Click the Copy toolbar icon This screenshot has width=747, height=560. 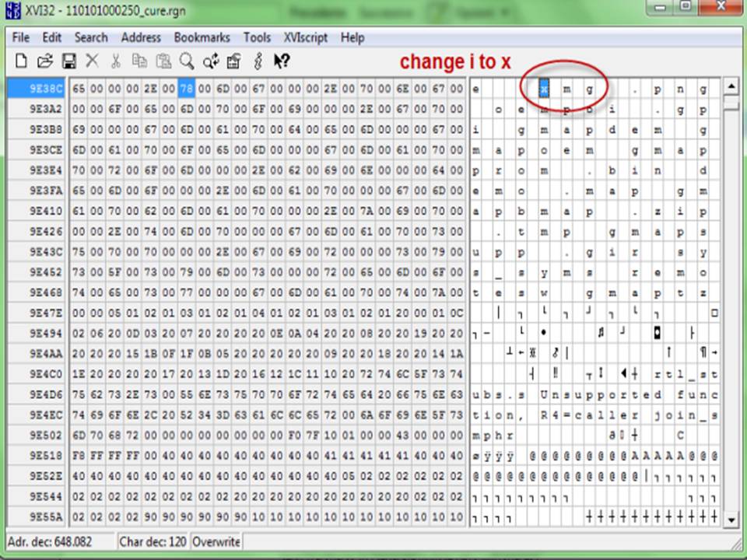coord(139,61)
